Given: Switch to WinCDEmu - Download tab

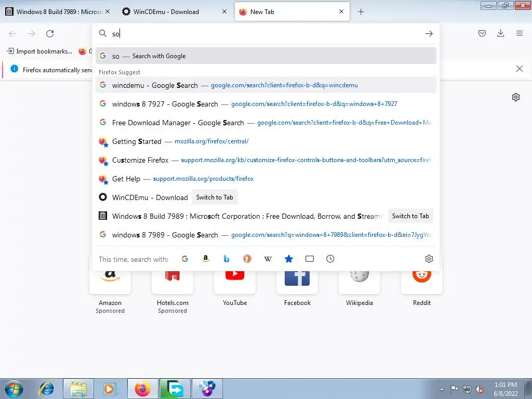Looking at the screenshot, I should coord(174,12).
